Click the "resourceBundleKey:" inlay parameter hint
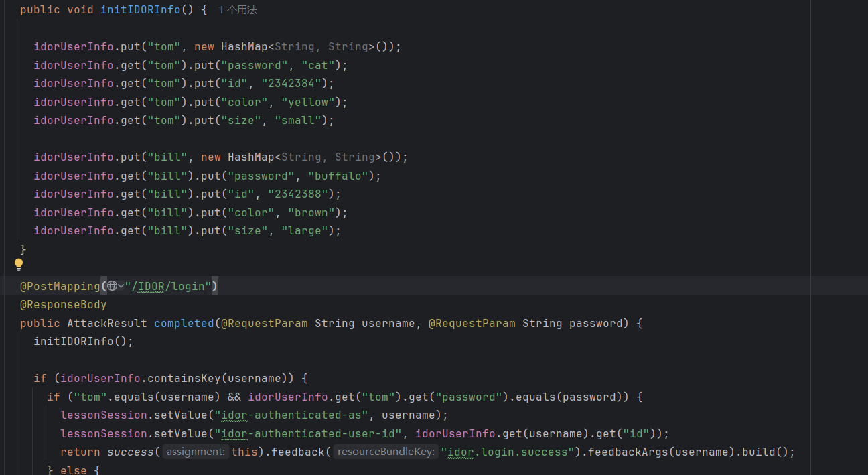The height and width of the screenshot is (475, 868). [386, 452]
